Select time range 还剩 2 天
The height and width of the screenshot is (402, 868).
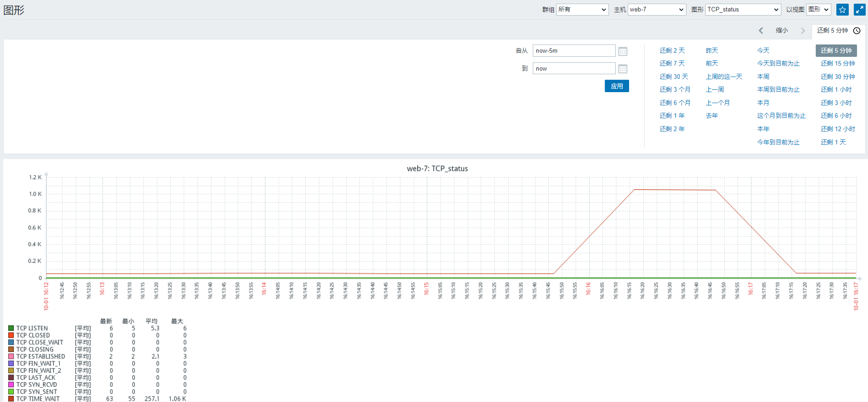672,50
